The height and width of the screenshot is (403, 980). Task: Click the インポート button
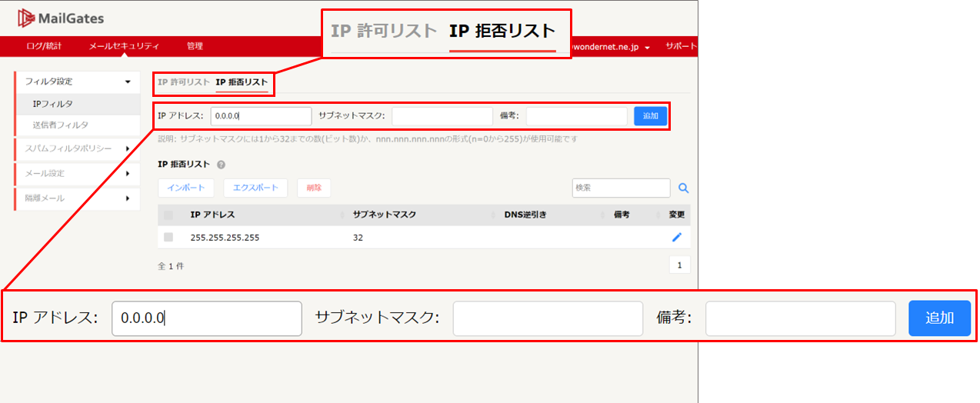[186, 188]
